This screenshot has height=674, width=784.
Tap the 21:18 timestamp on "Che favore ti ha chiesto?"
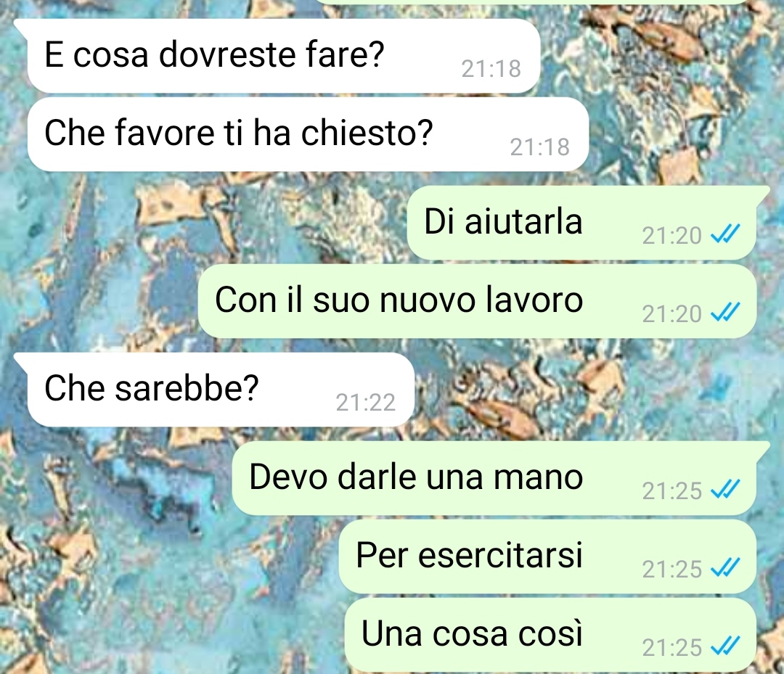click(x=539, y=147)
